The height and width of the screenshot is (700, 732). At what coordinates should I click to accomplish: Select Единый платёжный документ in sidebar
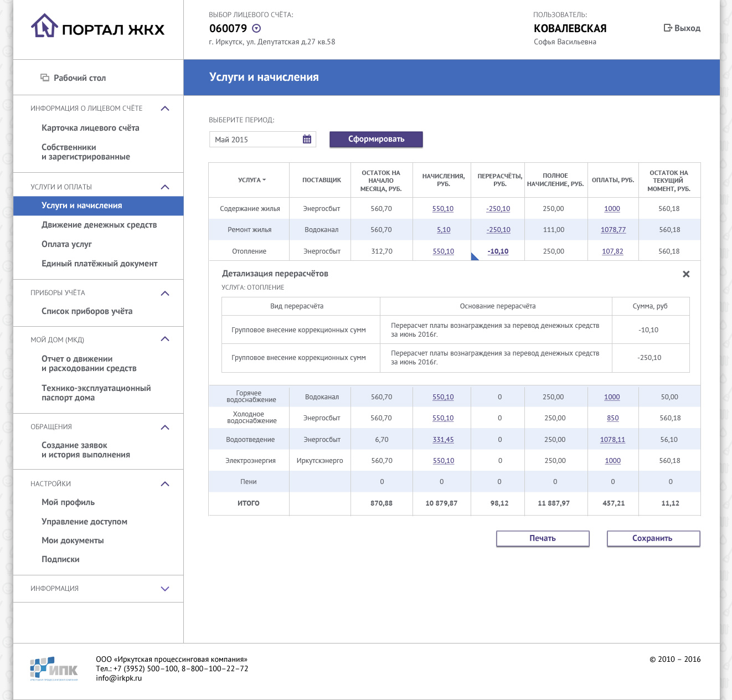coord(100,264)
